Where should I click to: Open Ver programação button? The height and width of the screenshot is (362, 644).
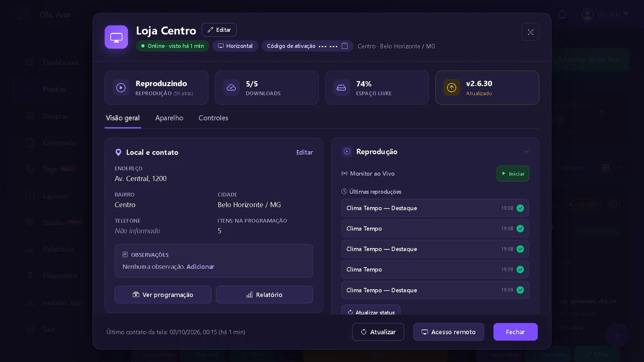click(163, 295)
